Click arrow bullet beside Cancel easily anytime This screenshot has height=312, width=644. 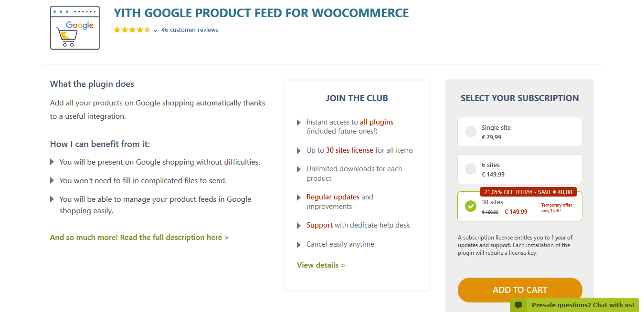tap(299, 245)
